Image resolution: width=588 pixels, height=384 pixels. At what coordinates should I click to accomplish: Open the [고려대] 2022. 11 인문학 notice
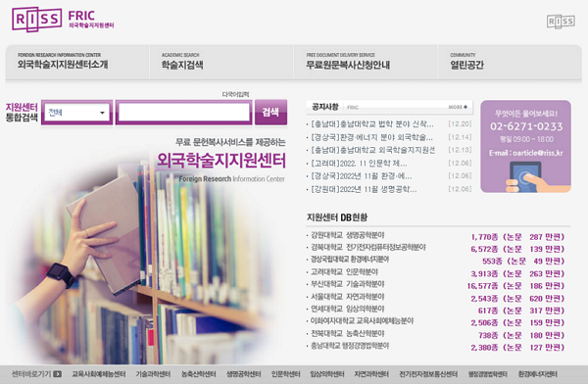(359, 164)
